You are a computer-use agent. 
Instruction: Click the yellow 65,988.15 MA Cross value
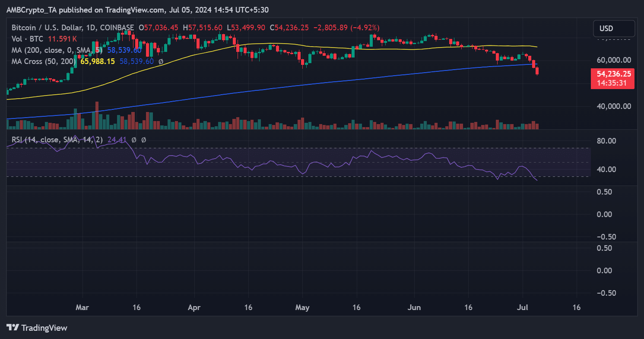98,61
